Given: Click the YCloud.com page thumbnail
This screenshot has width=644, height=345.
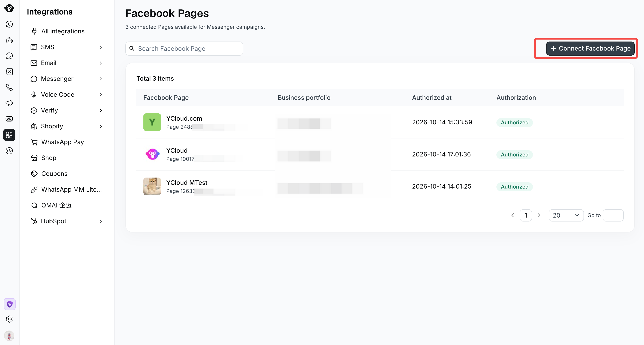Looking at the screenshot, I should click(152, 122).
